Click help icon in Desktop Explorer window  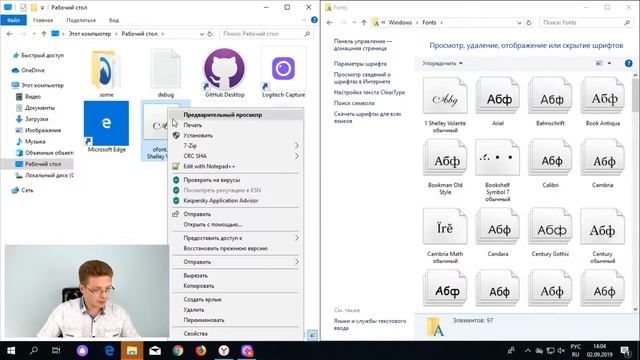314,20
